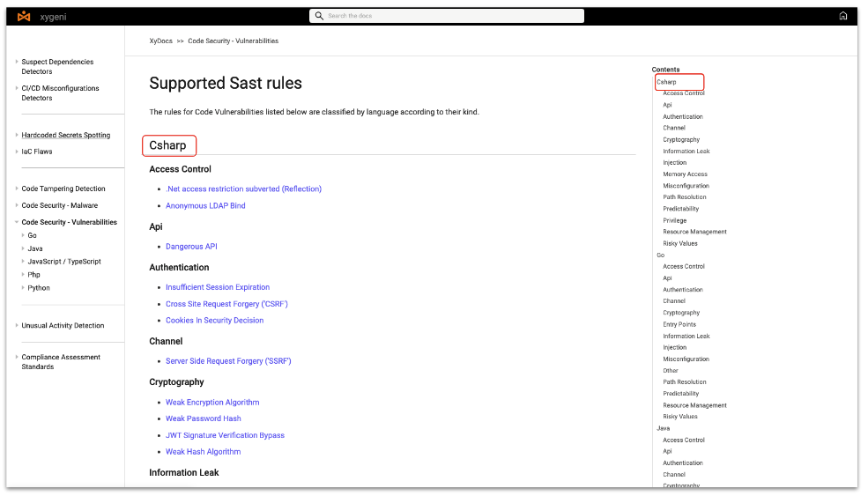Open the Dangerous API rule link
Image resolution: width=868 pixels, height=496 pixels.
coord(191,247)
